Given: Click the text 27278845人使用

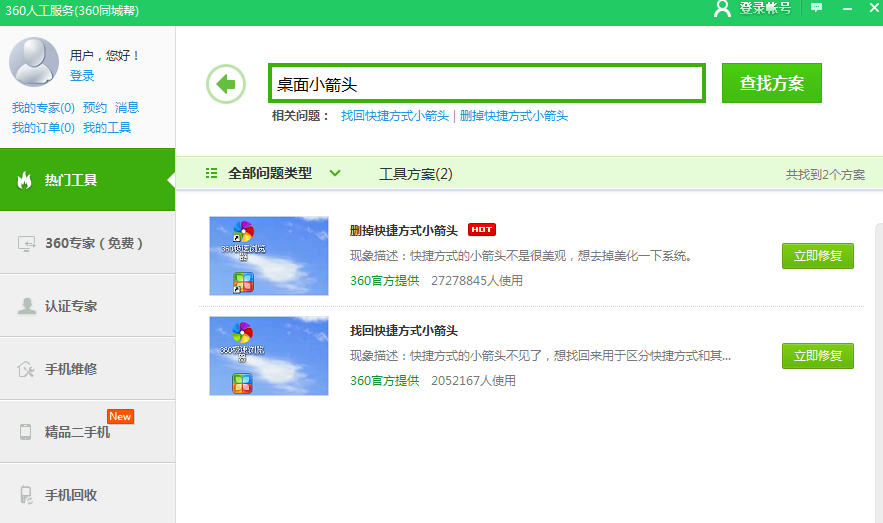Looking at the screenshot, I should click(x=477, y=280).
